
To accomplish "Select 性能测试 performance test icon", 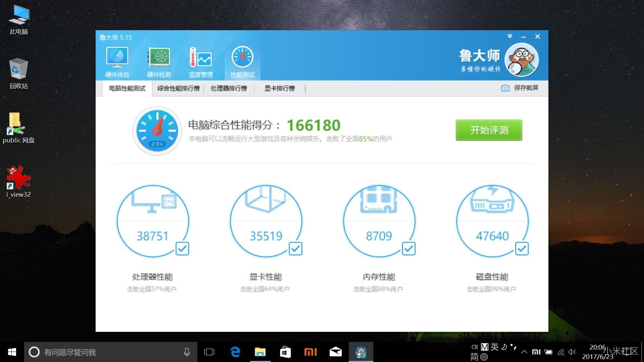I will tap(242, 62).
